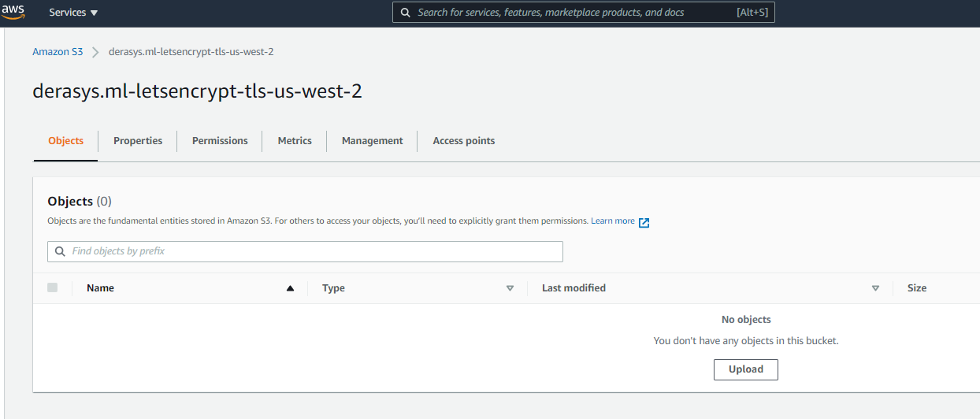The image size is (980, 419).
Task: Select the Objects tab
Action: point(65,141)
